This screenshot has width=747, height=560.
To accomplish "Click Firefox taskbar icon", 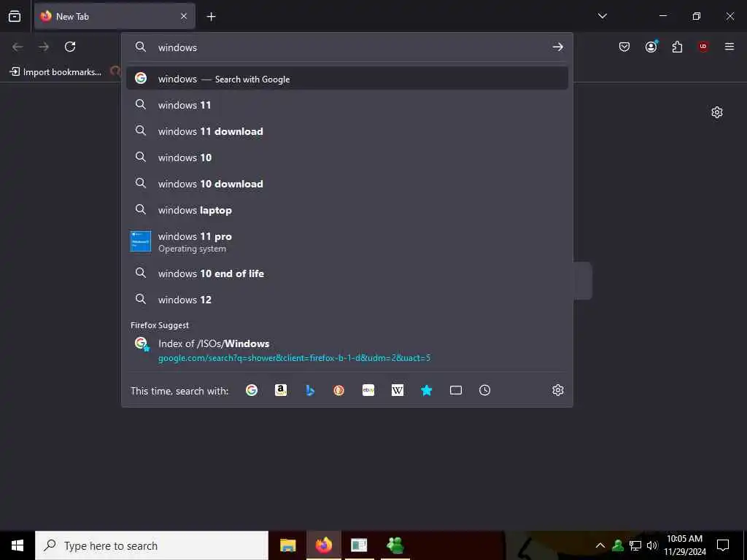I will [x=323, y=545].
